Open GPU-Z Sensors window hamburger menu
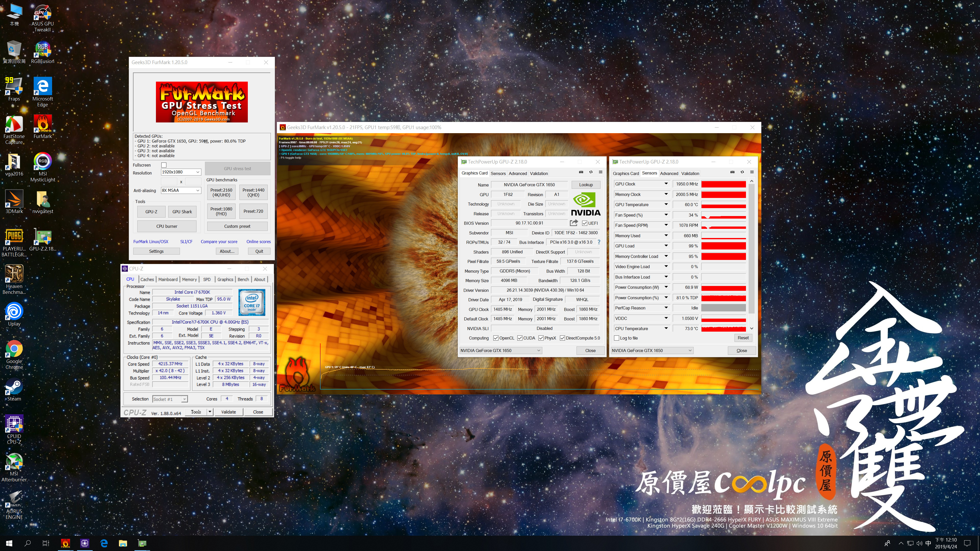The image size is (980, 551). (x=752, y=172)
